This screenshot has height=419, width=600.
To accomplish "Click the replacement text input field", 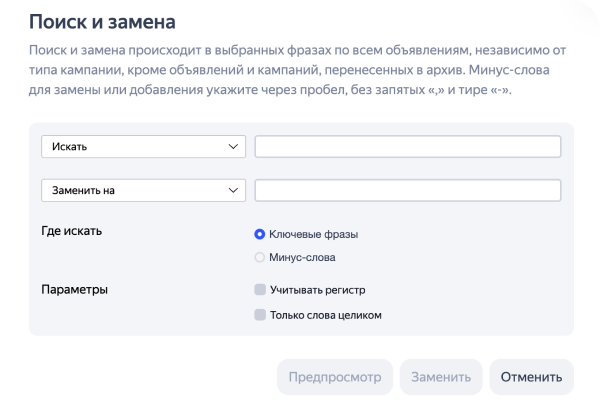I will coord(407,190).
